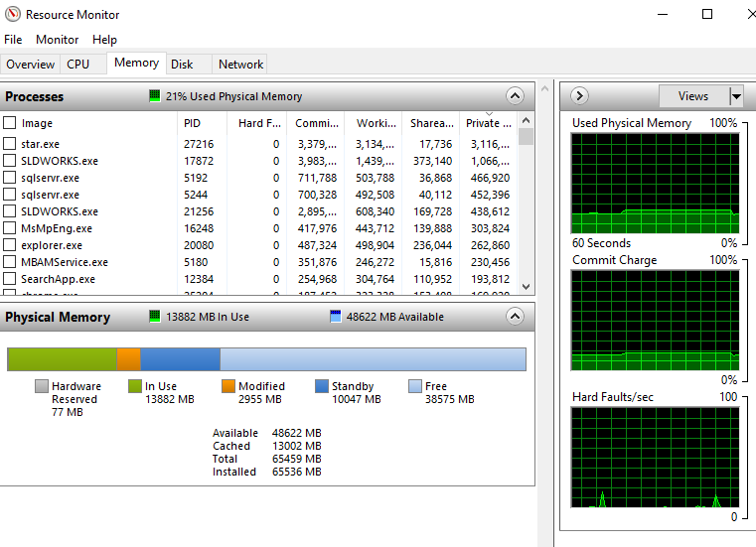The height and width of the screenshot is (547, 756).
Task: Click the In Use green legend swatch
Action: (x=134, y=386)
